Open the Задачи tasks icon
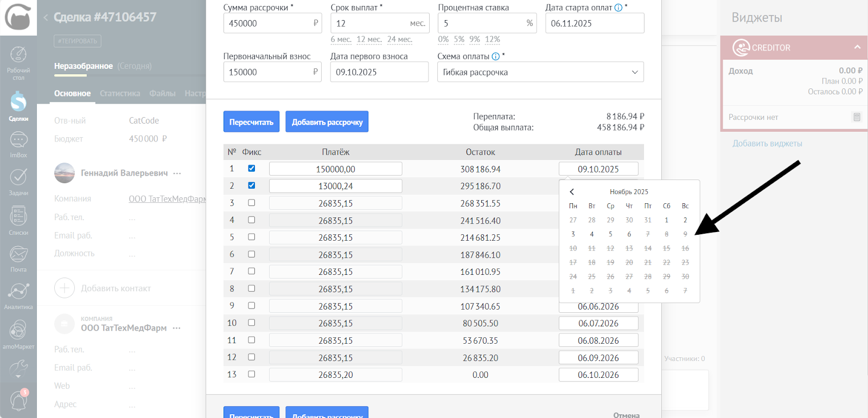Screen dimensions: 868x418 pyautogui.click(x=18, y=181)
